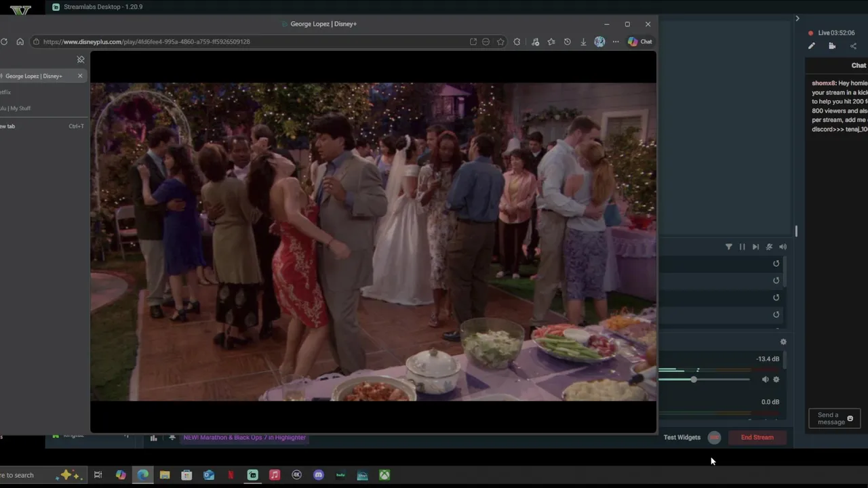
Task: Open the NEW! Marathon & Black Ops 7 banner
Action: coord(244,437)
